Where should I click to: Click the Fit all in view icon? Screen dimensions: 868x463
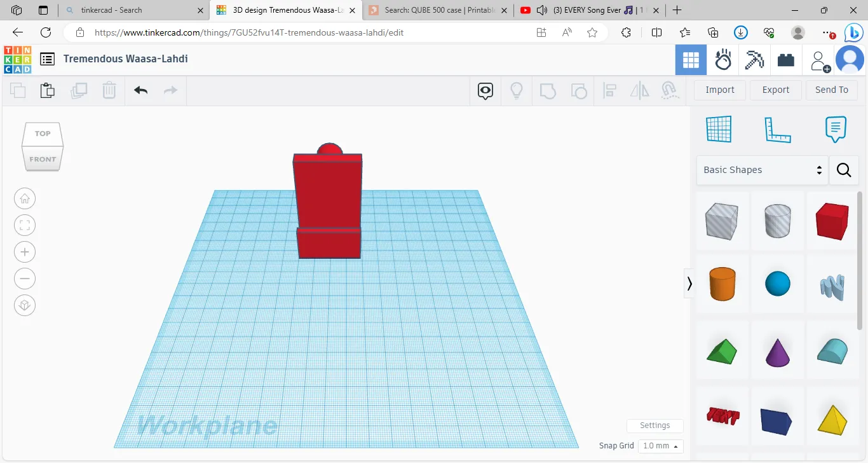tap(25, 225)
